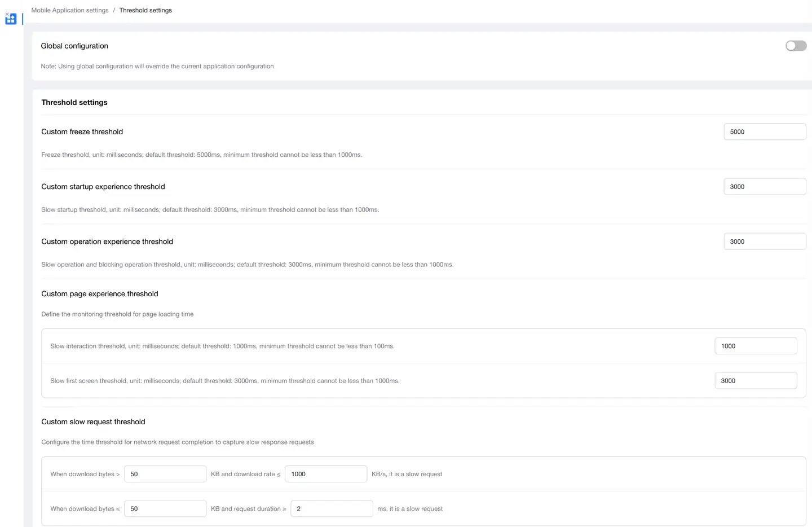Click the Threshold settings breadcrumb
The width and height of the screenshot is (812, 527).
coord(145,10)
